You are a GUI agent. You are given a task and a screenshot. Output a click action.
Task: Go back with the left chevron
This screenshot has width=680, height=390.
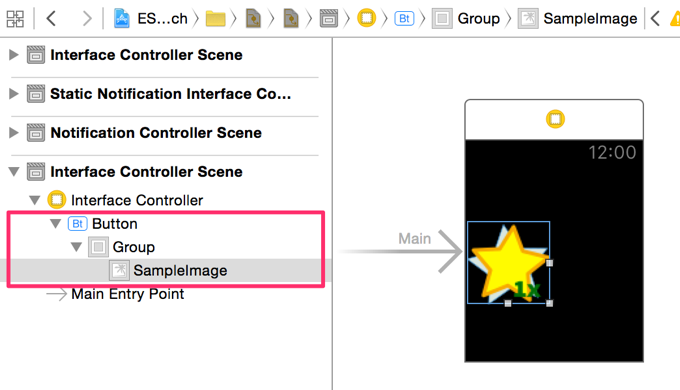51,19
